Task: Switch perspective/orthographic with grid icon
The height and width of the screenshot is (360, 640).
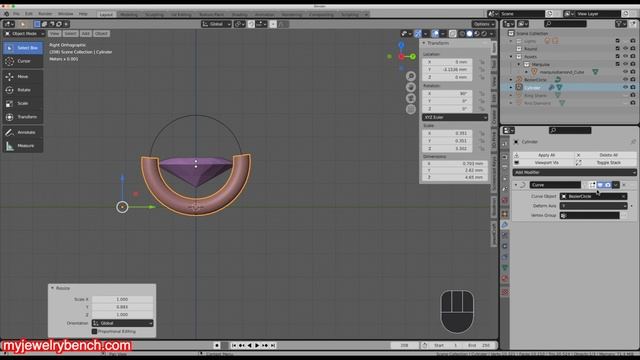Action: [x=411, y=109]
